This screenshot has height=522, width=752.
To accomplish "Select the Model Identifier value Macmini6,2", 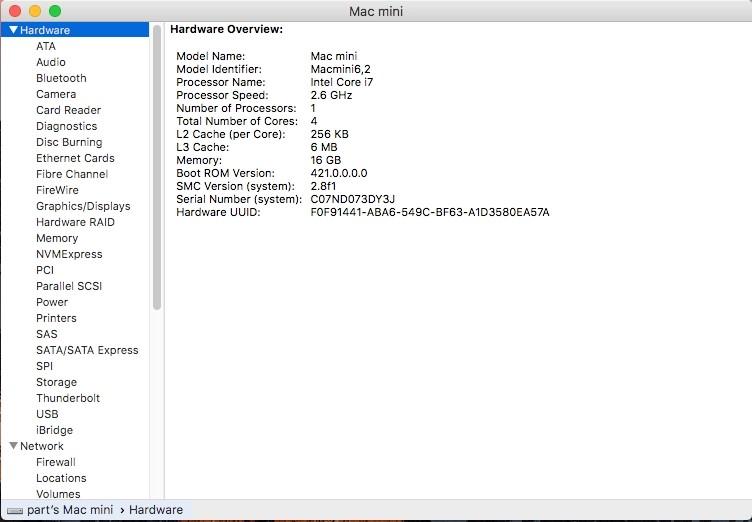I will pos(341,69).
